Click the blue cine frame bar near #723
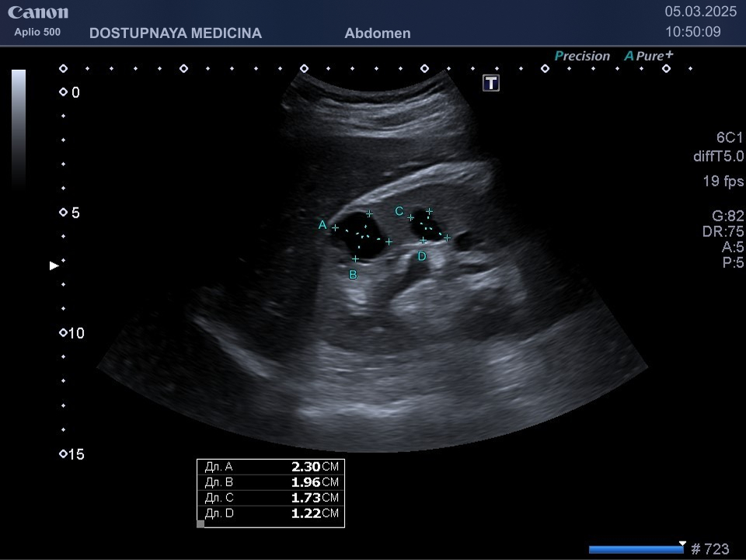The height and width of the screenshot is (560, 746). coord(635,549)
